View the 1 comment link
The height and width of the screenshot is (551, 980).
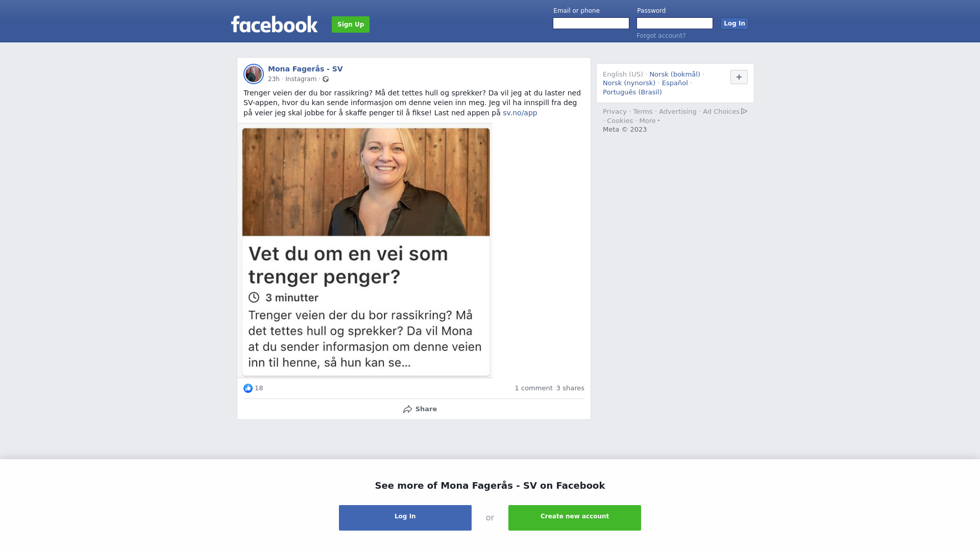(x=533, y=388)
